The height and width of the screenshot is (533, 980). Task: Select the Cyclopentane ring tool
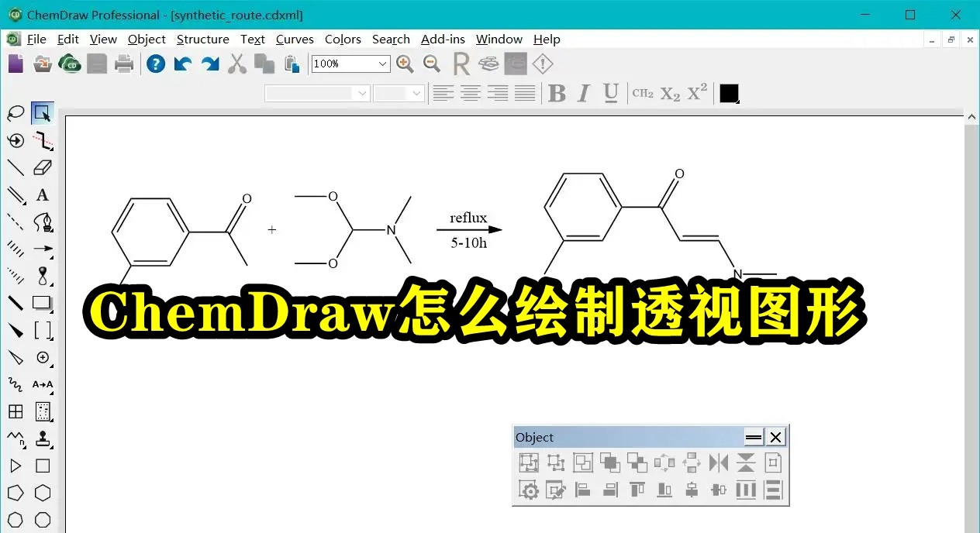(x=16, y=493)
